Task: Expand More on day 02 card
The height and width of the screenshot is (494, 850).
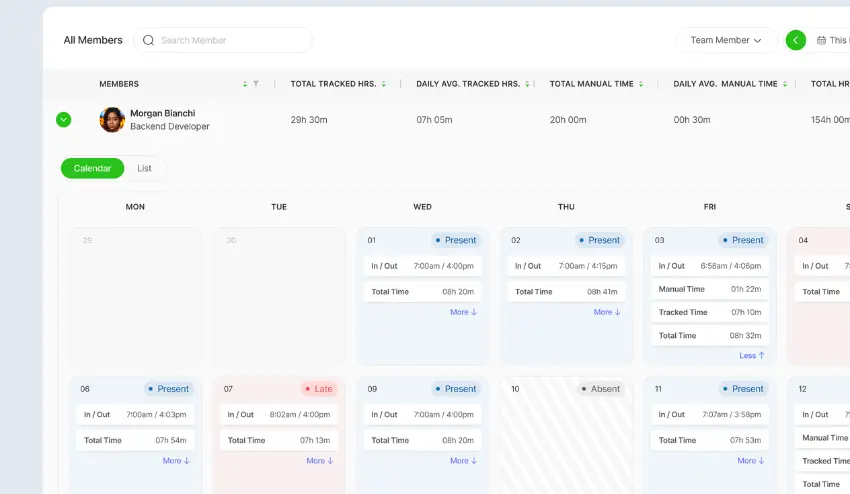Action: pos(607,312)
